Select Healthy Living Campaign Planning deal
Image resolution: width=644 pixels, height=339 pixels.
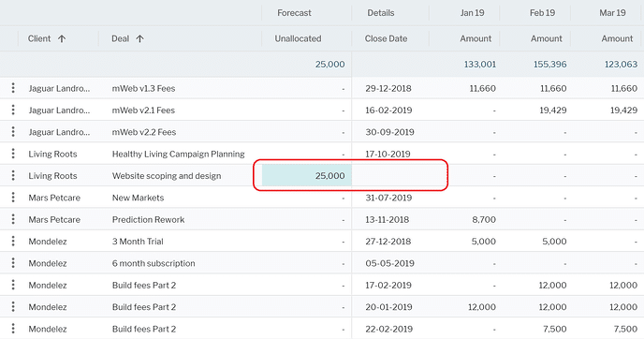coord(178,155)
